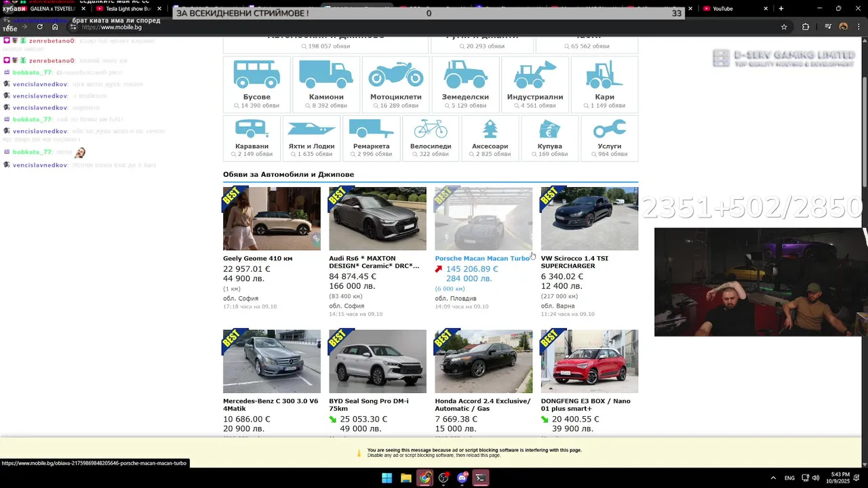Click the red DONGFENG E3 BOX photo
This screenshot has height=488, width=868.
coord(589,361)
